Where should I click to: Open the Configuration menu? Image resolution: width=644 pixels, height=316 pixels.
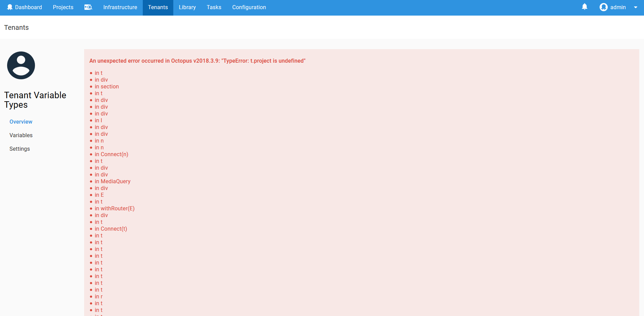click(x=249, y=7)
